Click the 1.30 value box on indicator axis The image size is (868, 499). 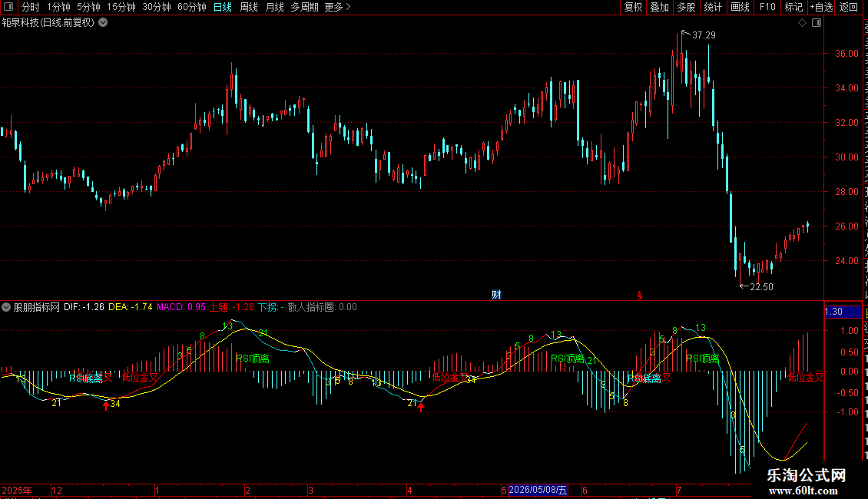(843, 312)
